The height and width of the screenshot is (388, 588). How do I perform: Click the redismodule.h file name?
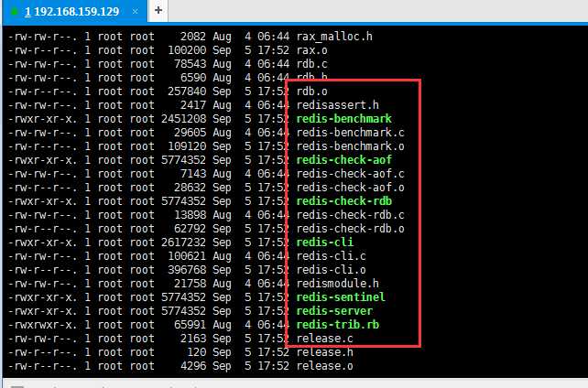pyautogui.click(x=337, y=284)
